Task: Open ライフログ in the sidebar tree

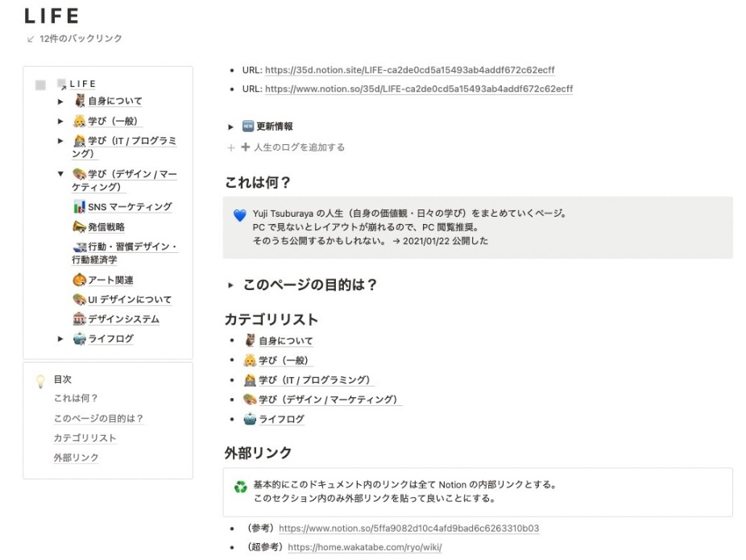Action: (x=111, y=338)
